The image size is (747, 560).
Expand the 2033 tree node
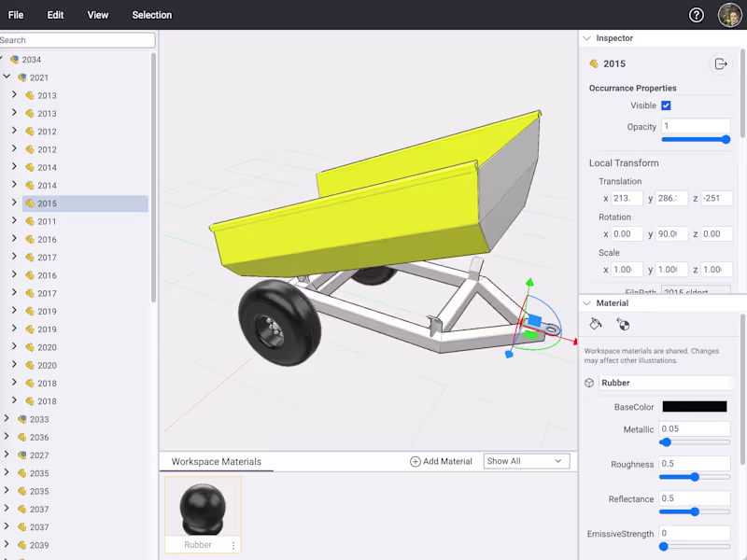coord(7,418)
